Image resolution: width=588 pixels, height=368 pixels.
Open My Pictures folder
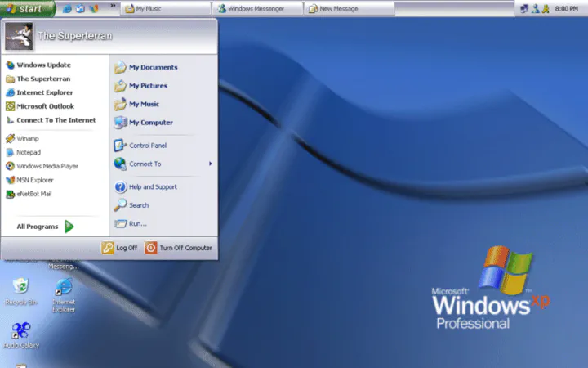click(x=140, y=86)
